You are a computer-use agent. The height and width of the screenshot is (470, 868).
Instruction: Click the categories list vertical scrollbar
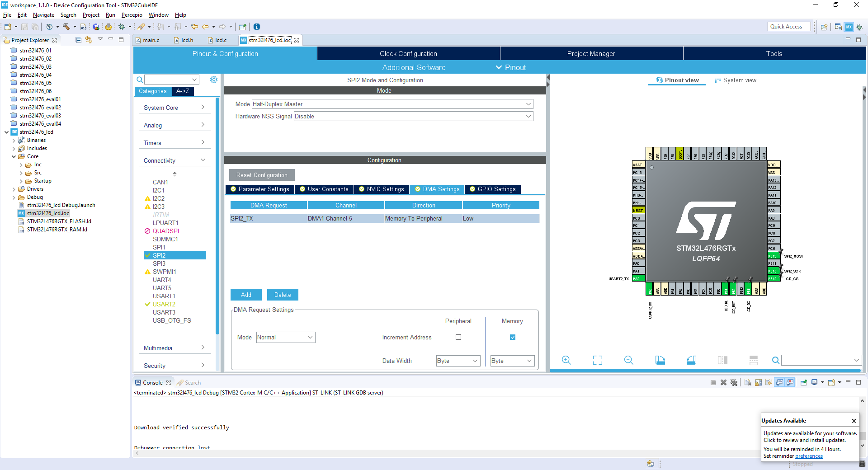click(217, 217)
